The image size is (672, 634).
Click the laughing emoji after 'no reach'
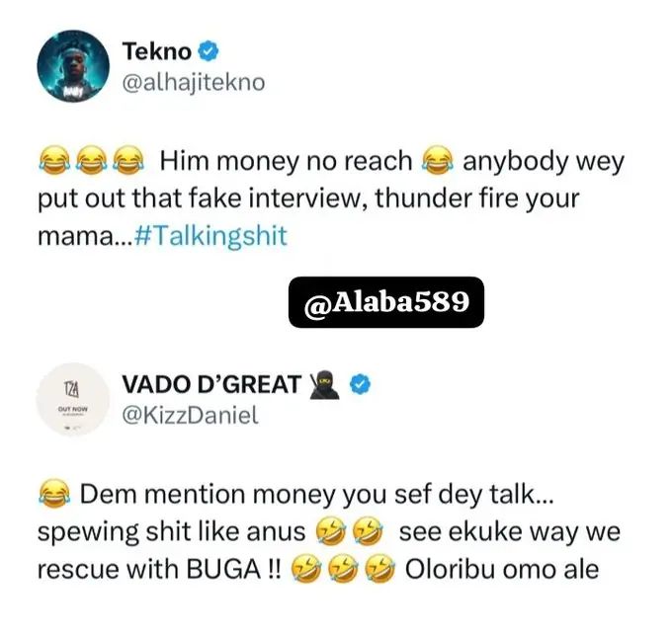tap(437, 161)
